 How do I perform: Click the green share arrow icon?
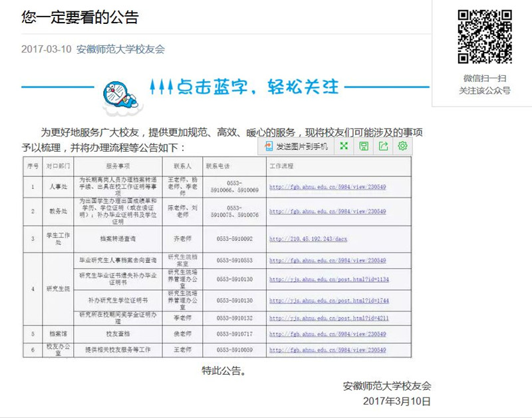click(x=383, y=146)
